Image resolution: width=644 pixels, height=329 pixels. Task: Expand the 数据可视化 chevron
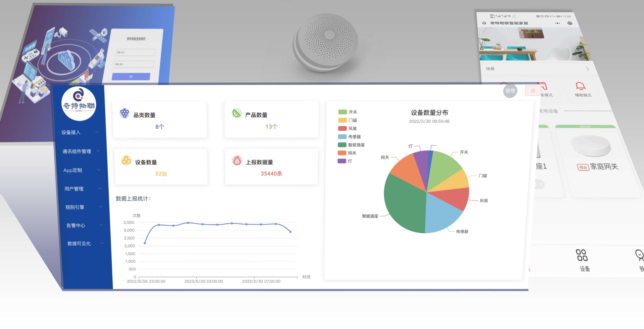(x=102, y=243)
